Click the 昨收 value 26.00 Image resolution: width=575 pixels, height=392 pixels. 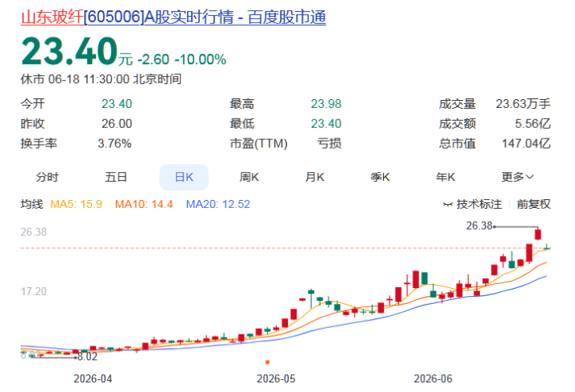tap(117, 123)
